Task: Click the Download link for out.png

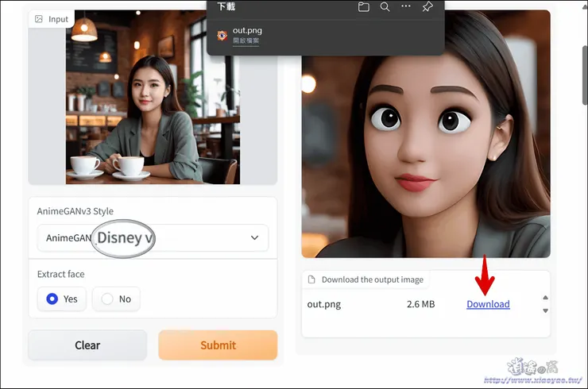Action: tap(488, 304)
